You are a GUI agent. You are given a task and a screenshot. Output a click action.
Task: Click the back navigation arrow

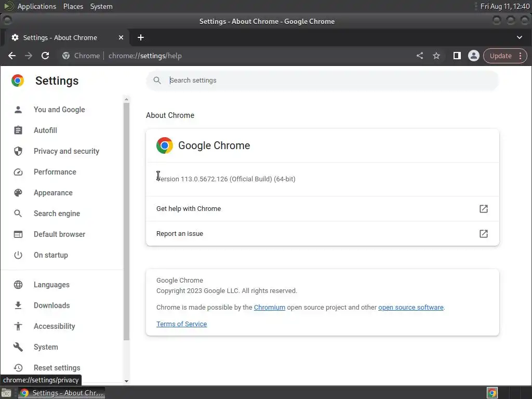(x=12, y=56)
